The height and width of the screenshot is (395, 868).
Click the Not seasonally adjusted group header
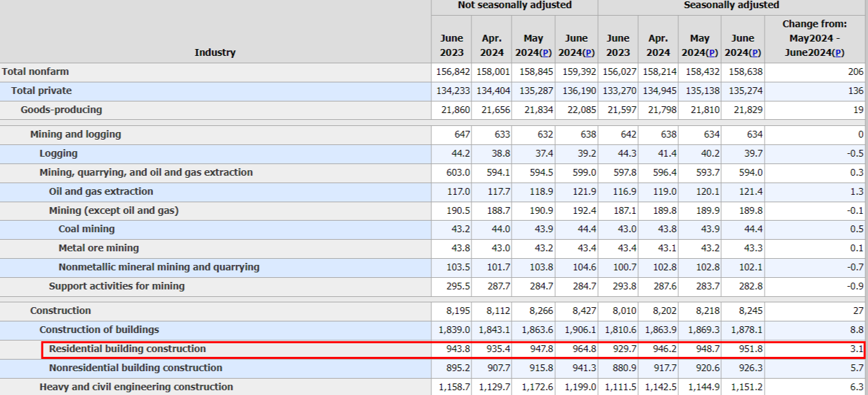click(514, 5)
